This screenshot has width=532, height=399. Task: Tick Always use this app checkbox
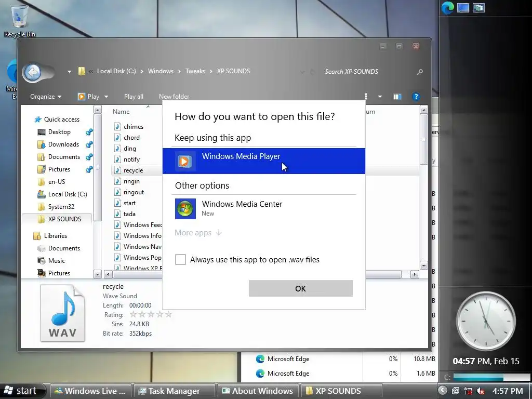(180, 260)
